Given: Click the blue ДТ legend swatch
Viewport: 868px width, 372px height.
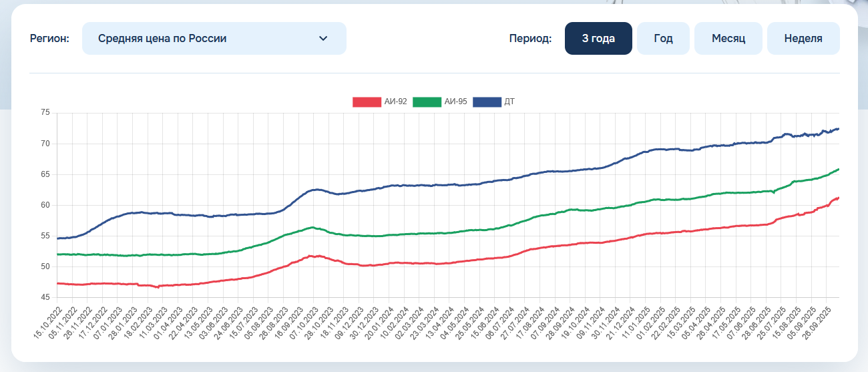Looking at the screenshot, I should [x=487, y=102].
